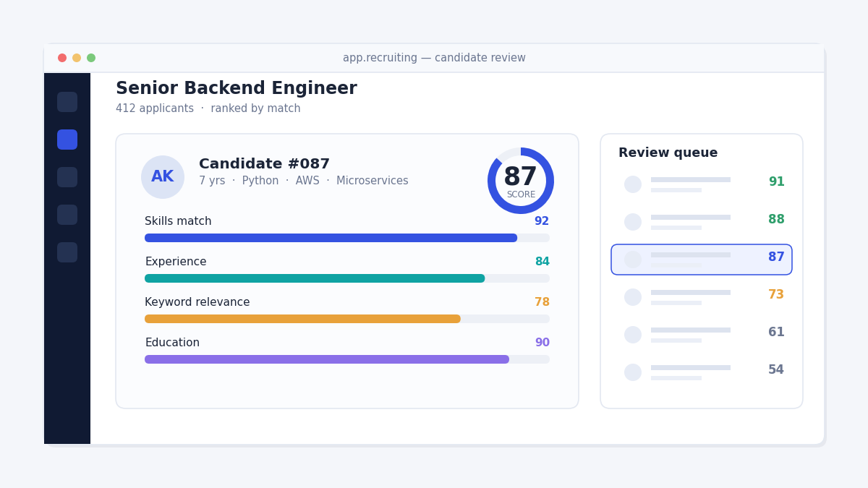Click the green maximize window dot
The image size is (868, 488).
pos(91,58)
